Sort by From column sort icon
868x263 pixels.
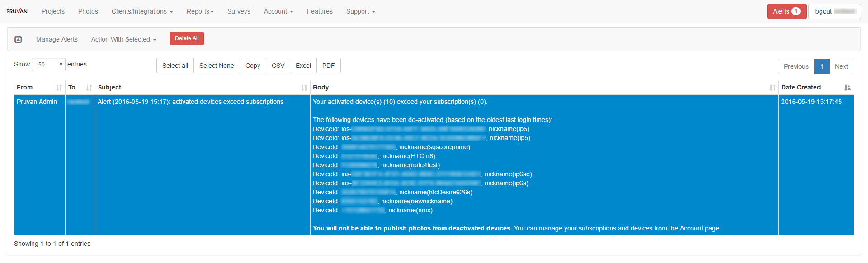pos(59,88)
